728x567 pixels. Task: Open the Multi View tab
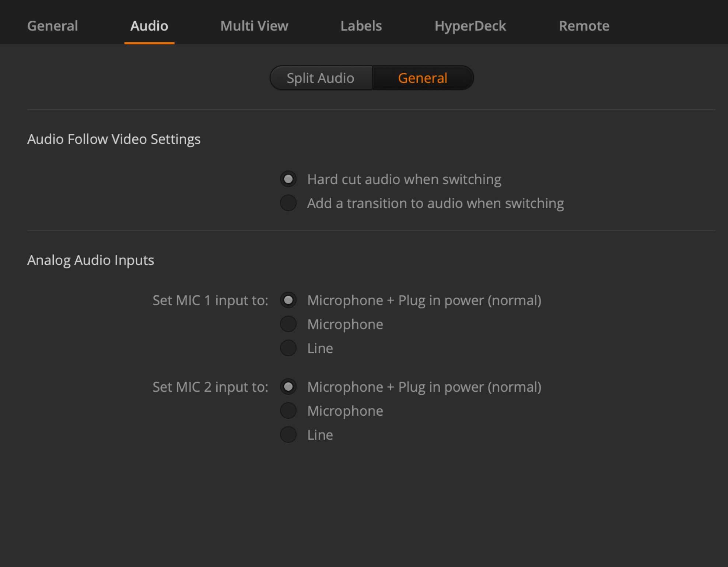(254, 26)
